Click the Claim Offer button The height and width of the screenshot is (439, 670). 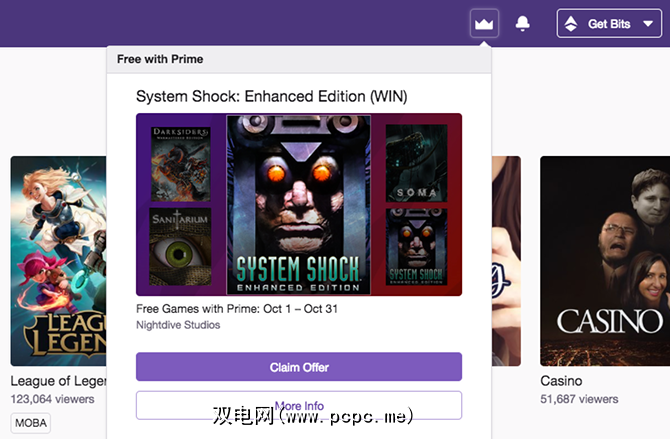click(299, 367)
